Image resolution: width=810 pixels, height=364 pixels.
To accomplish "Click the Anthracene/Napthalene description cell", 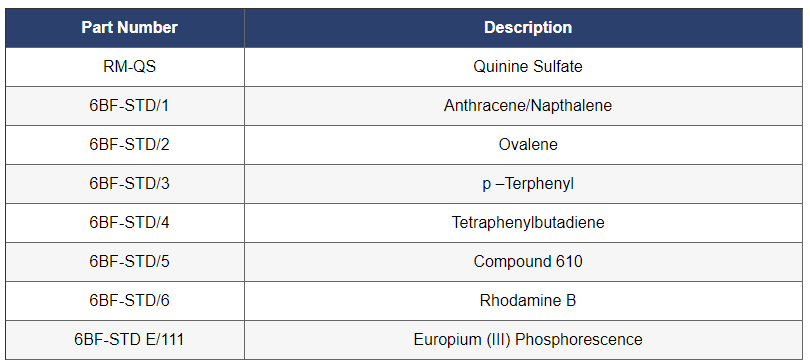I will click(x=523, y=106).
